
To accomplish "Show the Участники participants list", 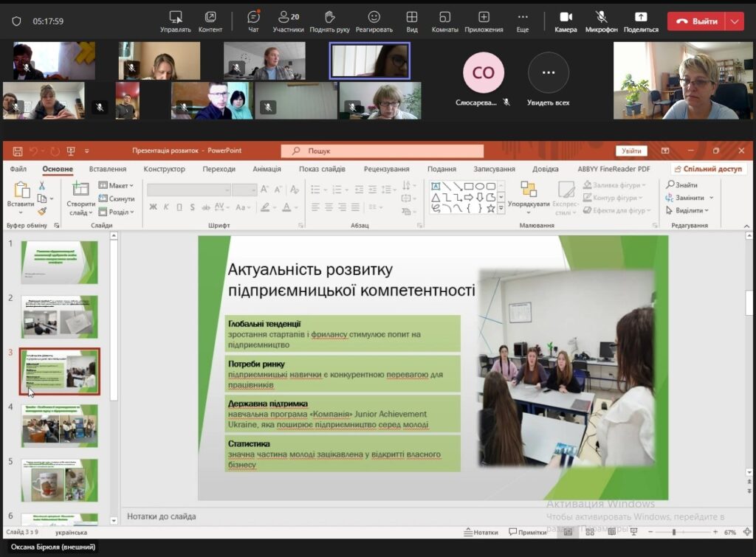I will [288, 21].
